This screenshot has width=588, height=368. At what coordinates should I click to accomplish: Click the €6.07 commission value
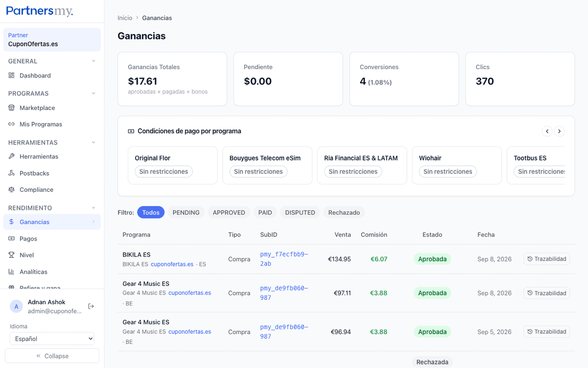pyautogui.click(x=379, y=259)
